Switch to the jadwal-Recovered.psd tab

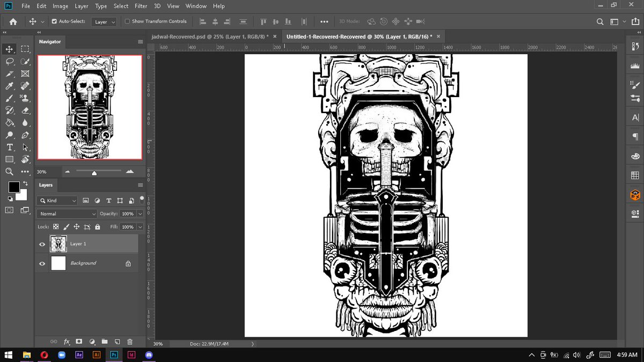tap(209, 36)
